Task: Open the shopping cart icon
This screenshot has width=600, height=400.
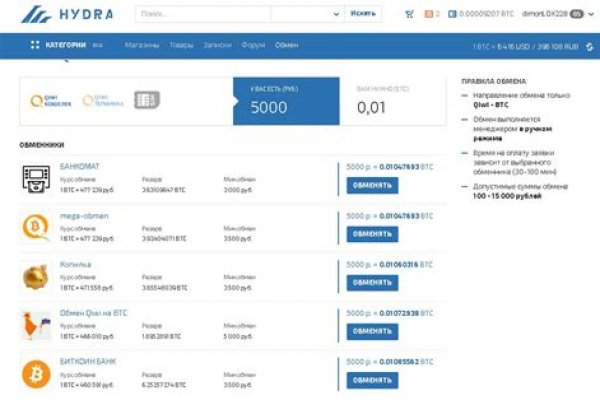Action: click(409, 14)
